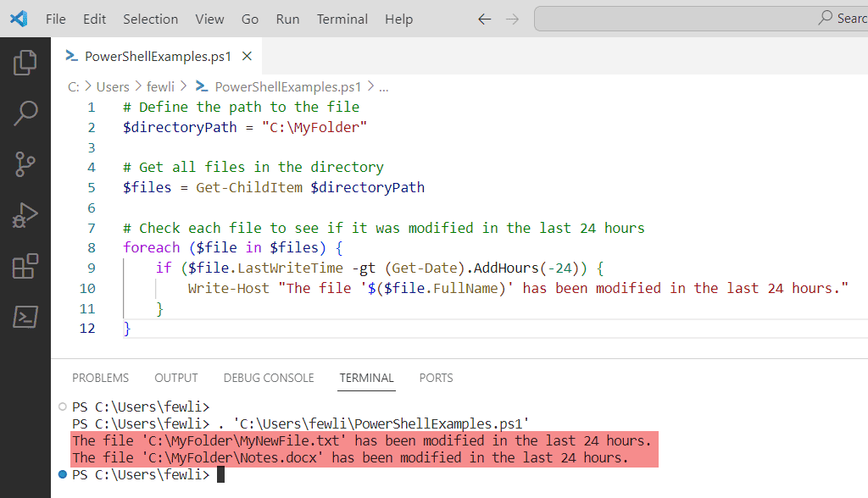
Task: Open the View menu
Action: (x=209, y=19)
